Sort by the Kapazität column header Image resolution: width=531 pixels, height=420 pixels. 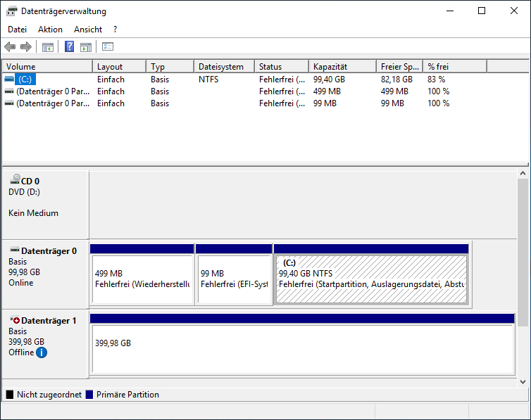[342, 67]
